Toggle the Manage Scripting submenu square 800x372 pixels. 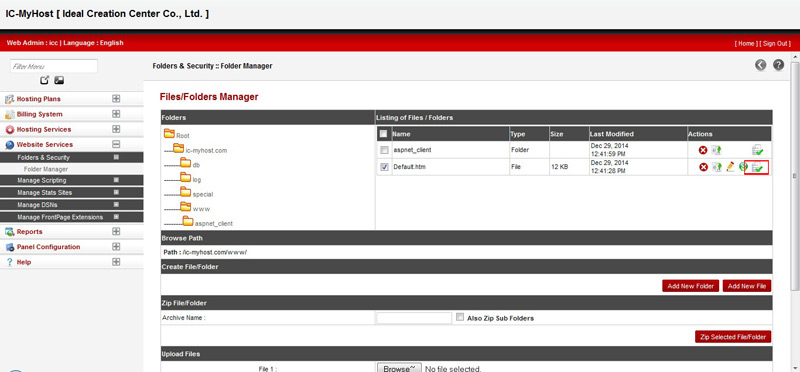click(x=116, y=180)
